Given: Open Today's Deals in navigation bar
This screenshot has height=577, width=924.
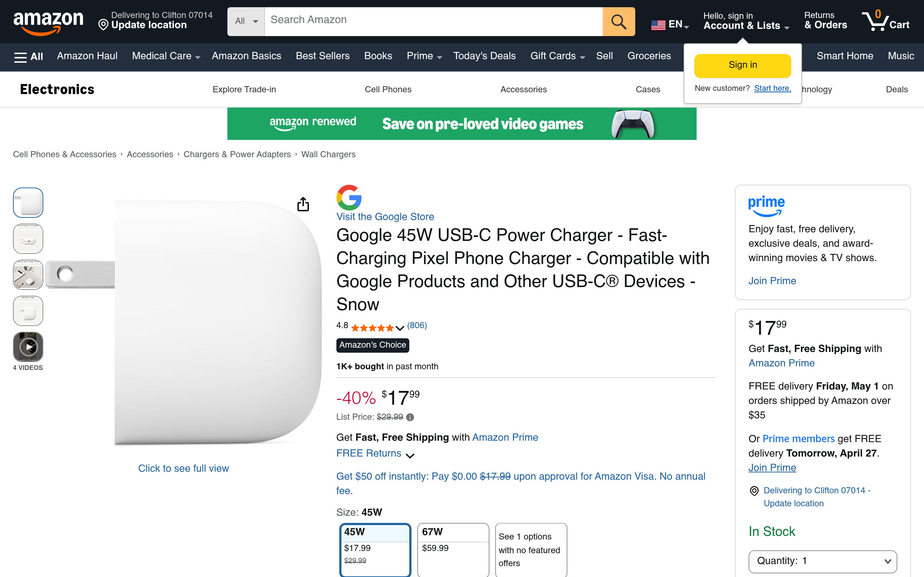Looking at the screenshot, I should (x=484, y=56).
